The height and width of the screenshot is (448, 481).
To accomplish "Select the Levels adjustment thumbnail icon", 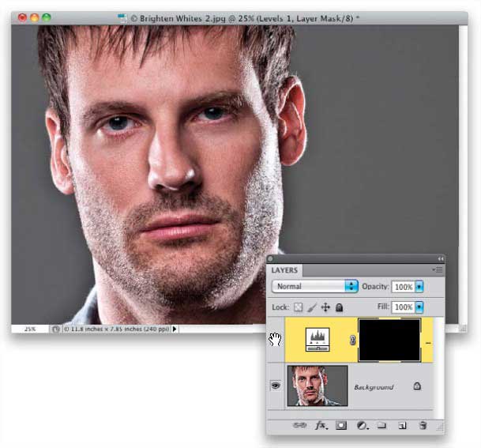I will (x=318, y=340).
